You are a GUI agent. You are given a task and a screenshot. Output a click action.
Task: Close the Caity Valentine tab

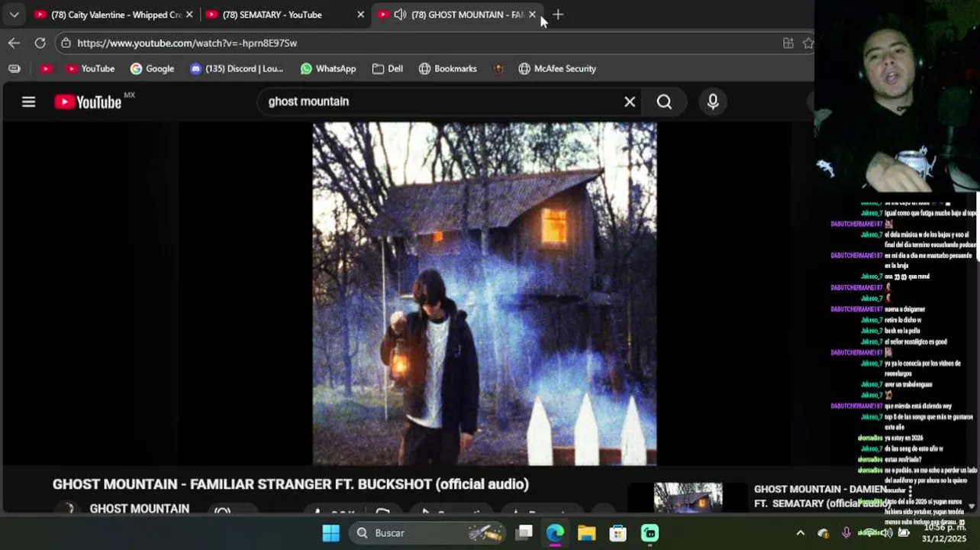(189, 15)
